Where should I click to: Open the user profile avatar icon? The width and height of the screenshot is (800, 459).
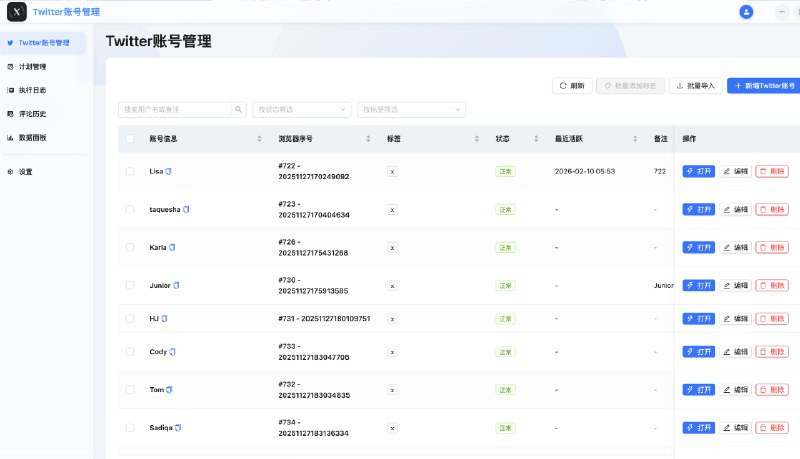(746, 12)
